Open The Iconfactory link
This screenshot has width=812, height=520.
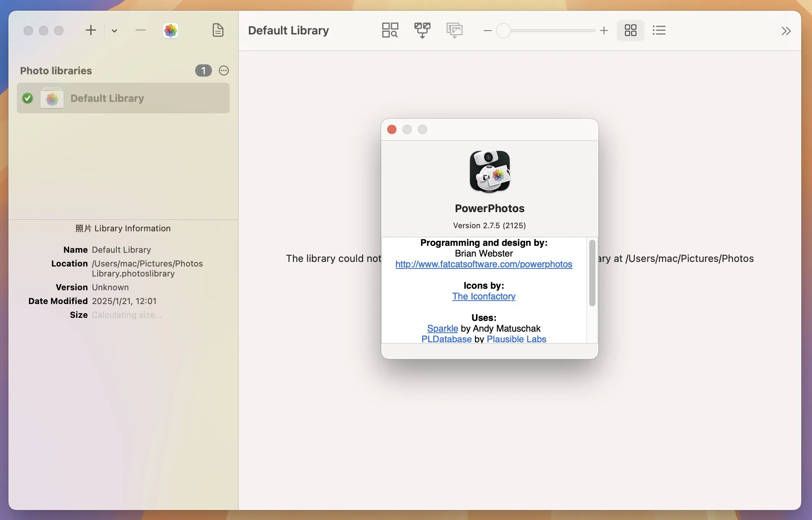tap(484, 296)
